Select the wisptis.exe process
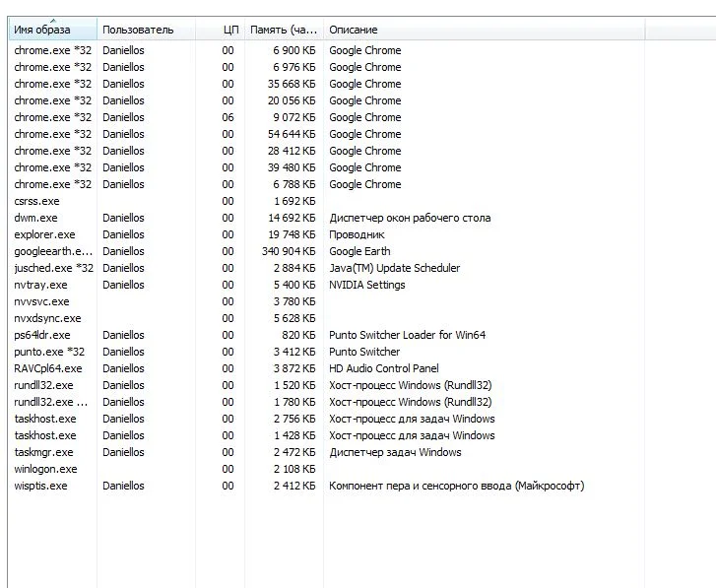The height and width of the screenshot is (588, 716). click(x=41, y=486)
